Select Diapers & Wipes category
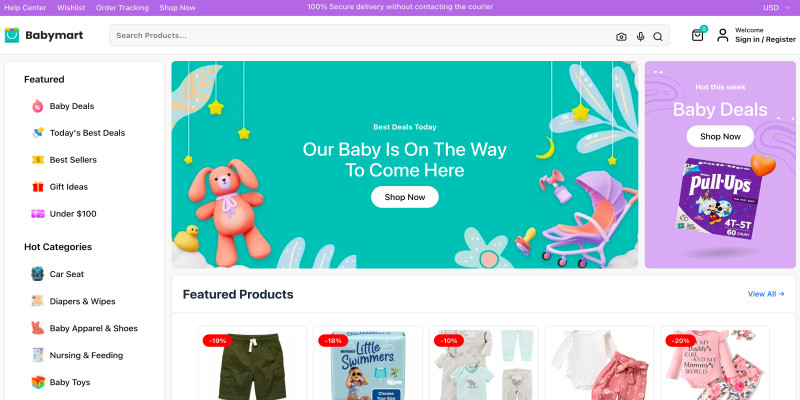800x400 pixels. point(82,301)
